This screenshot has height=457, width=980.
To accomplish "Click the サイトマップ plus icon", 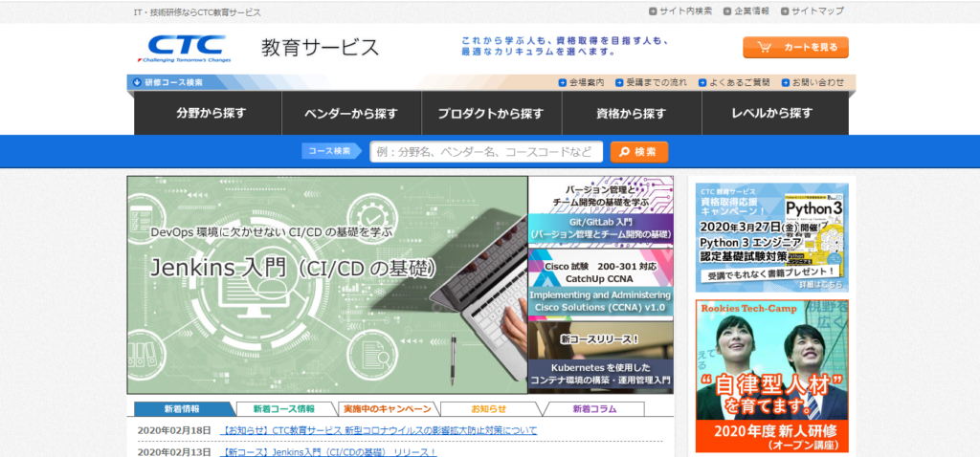I will click(786, 11).
